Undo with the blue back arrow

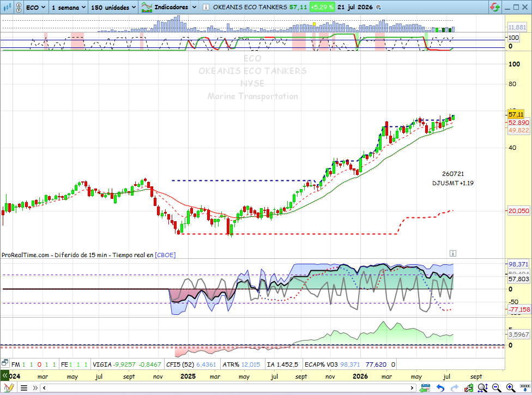(440, 387)
